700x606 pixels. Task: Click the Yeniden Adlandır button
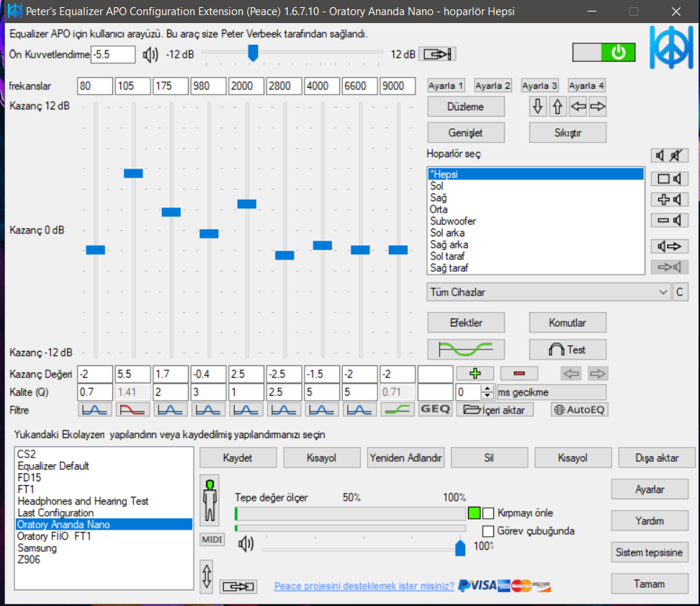405,458
